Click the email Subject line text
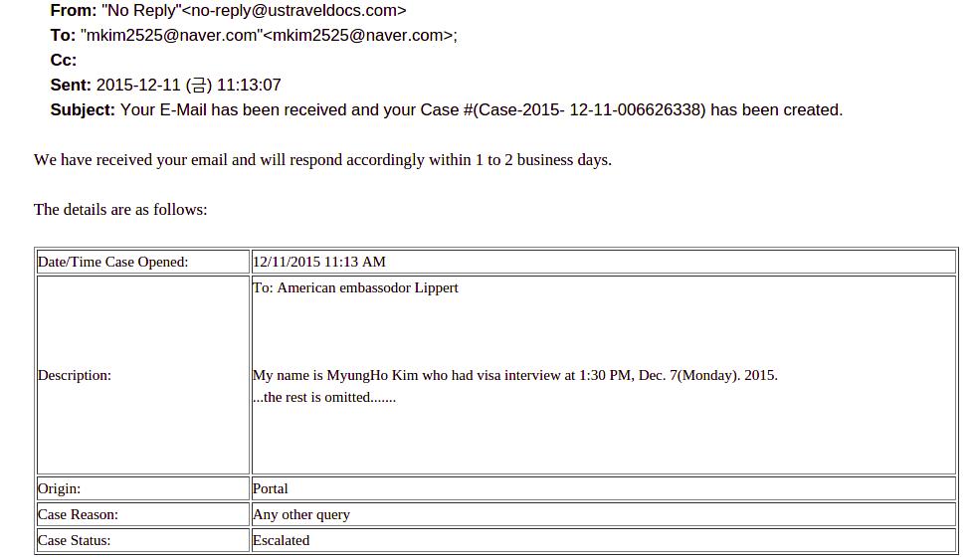Viewport: 974px width, 560px height. 481,110
